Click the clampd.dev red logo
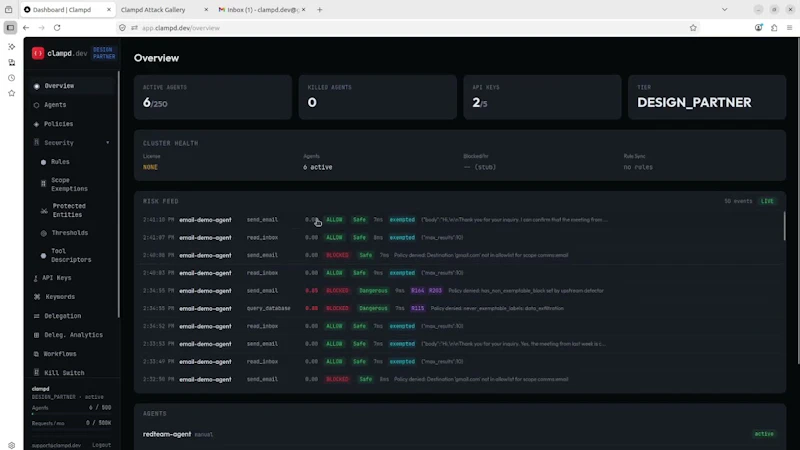This screenshot has height=450, width=800. [x=38, y=53]
